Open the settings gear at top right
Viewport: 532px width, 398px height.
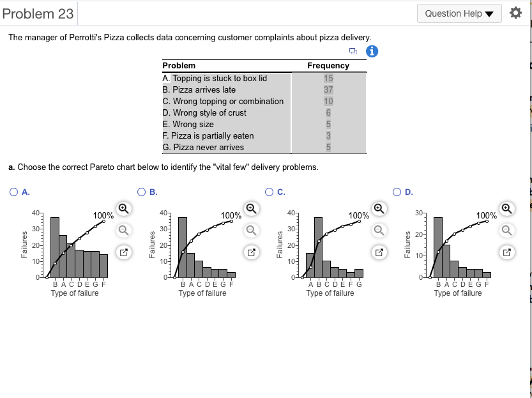point(515,12)
